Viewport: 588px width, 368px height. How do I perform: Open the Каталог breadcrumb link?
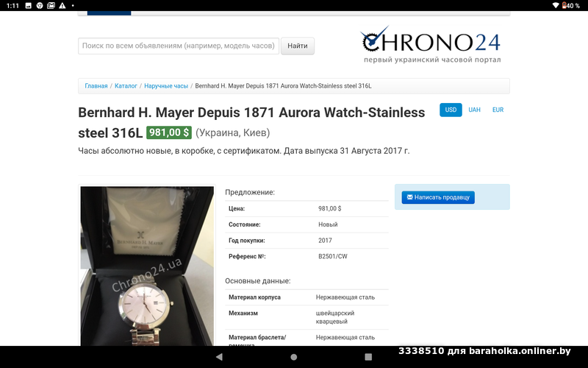pyautogui.click(x=126, y=86)
